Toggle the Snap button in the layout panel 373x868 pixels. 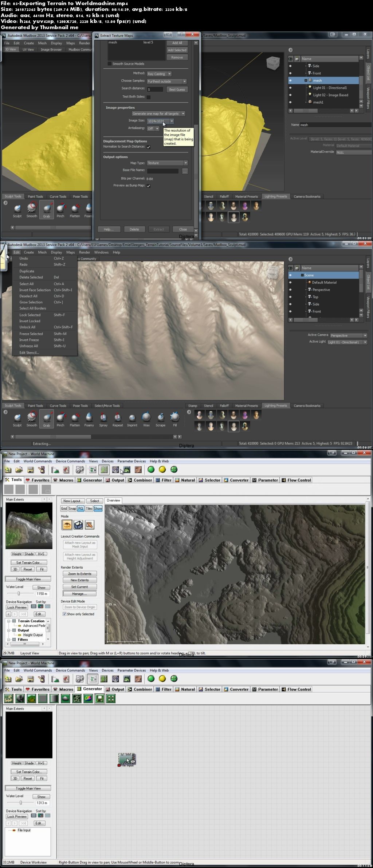click(72, 509)
